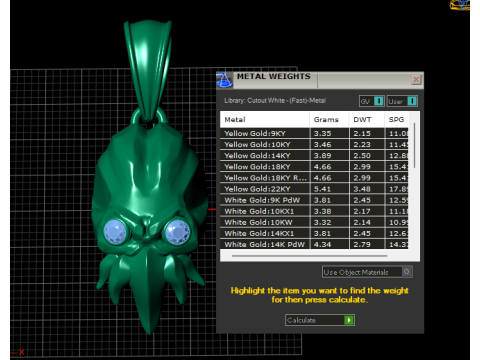Click the yellow logo icon at top right
The image size is (480, 360).
tap(460, 5)
